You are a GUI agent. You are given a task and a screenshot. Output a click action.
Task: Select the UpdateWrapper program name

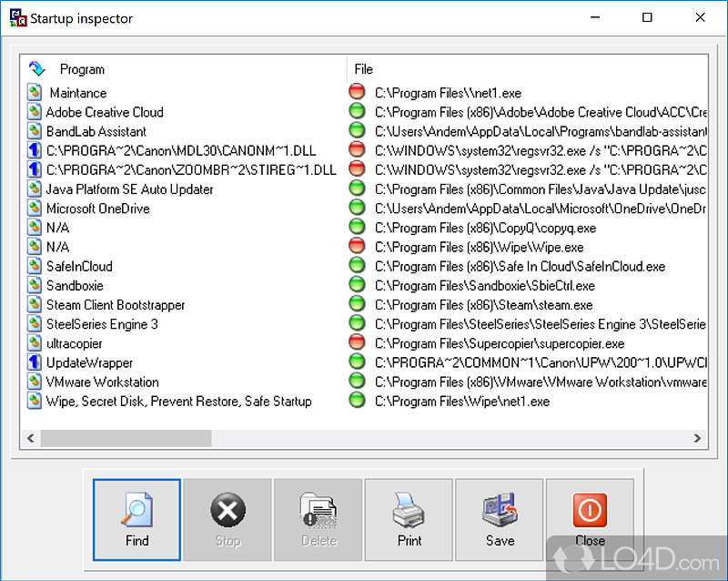click(89, 363)
